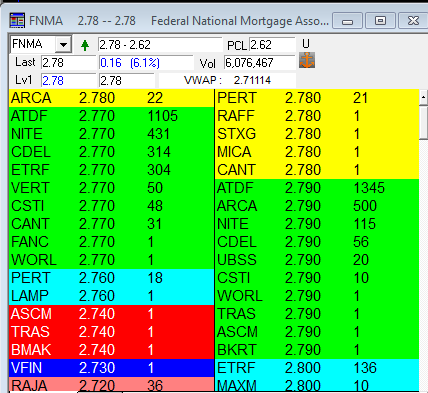The width and height of the screenshot is (428, 393).
Task: Open the FNMA symbol dropdown arrow
Action: pos(63,44)
